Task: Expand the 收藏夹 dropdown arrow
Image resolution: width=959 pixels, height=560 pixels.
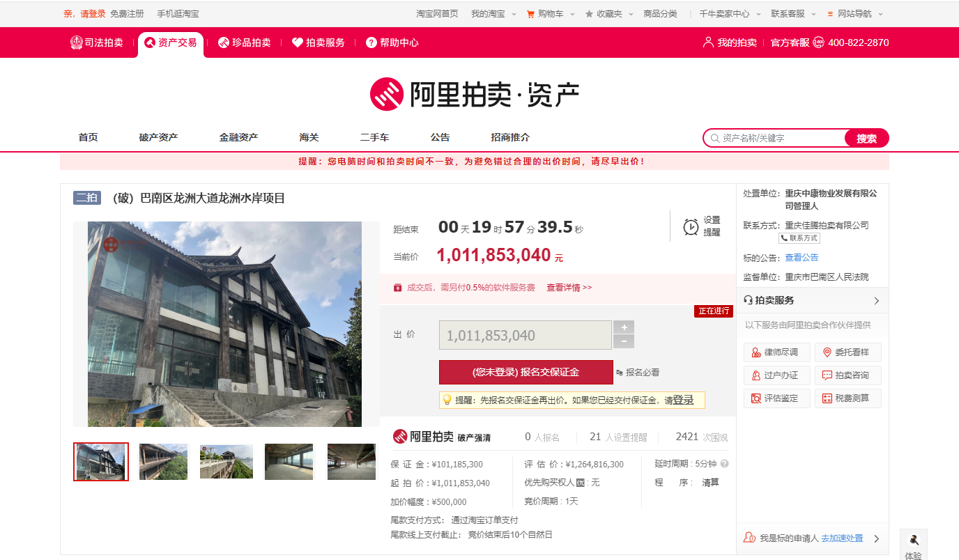Action: (x=631, y=14)
